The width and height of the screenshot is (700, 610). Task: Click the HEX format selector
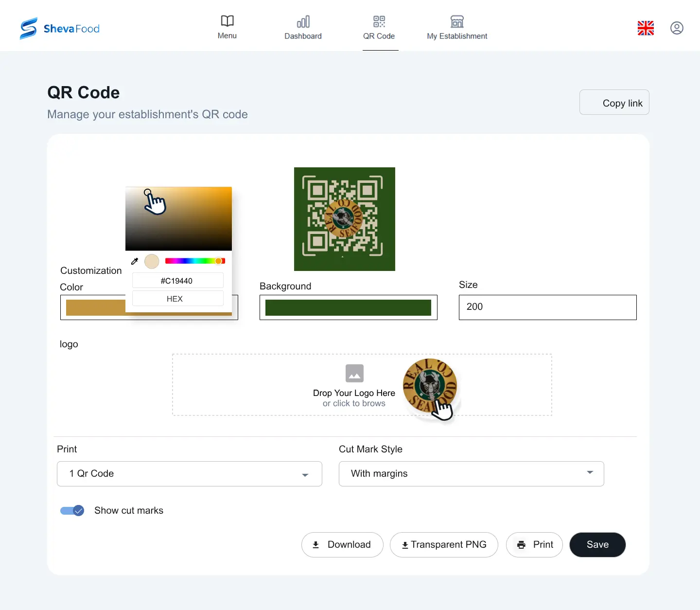click(x=177, y=298)
